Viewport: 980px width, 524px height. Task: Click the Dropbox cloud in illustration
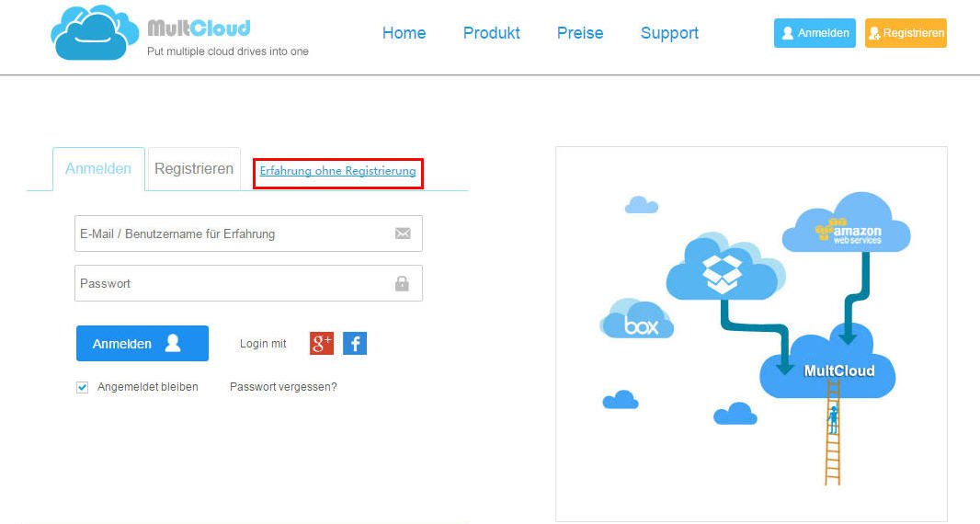(x=724, y=267)
